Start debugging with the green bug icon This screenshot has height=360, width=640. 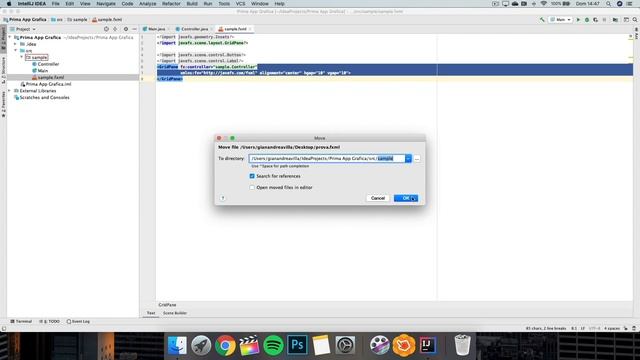tap(587, 20)
